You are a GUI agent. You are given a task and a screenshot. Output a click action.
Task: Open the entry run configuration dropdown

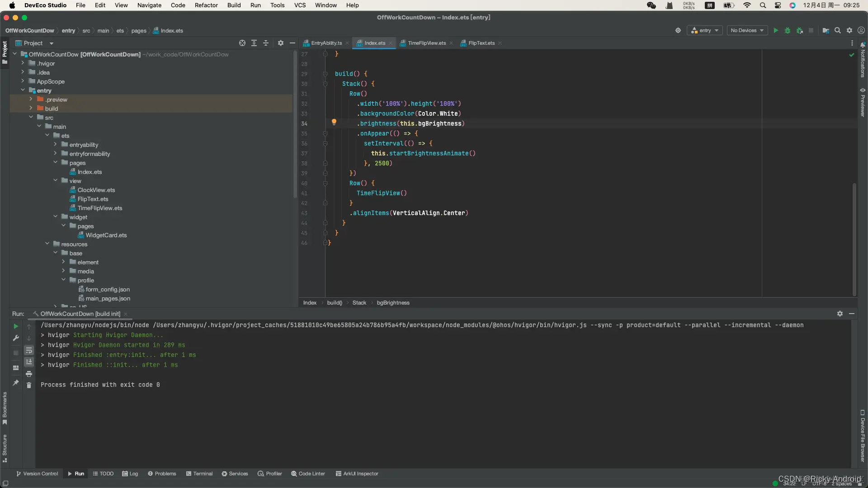click(x=705, y=31)
